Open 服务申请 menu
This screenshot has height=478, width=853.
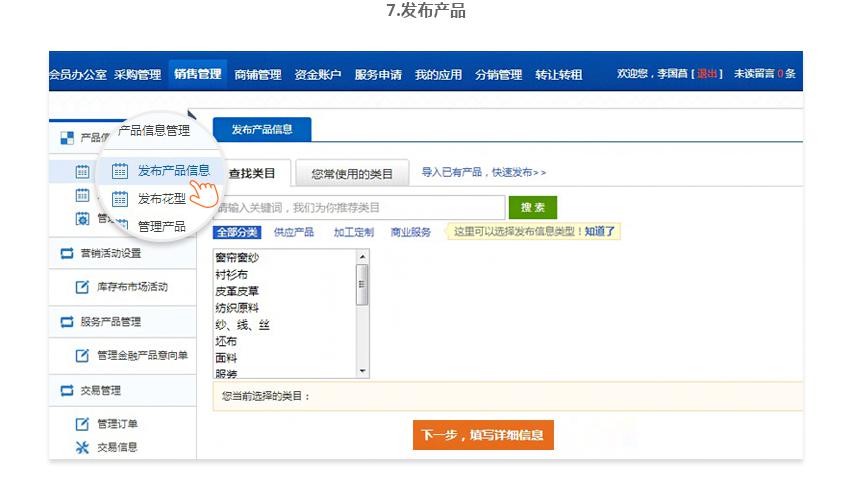pos(378,75)
